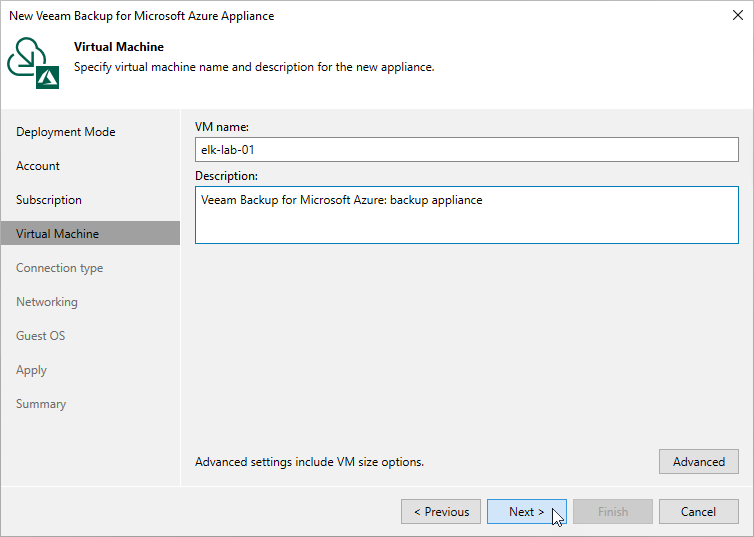The image size is (754, 537).
Task: Go back with the Previous button
Action: (441, 512)
